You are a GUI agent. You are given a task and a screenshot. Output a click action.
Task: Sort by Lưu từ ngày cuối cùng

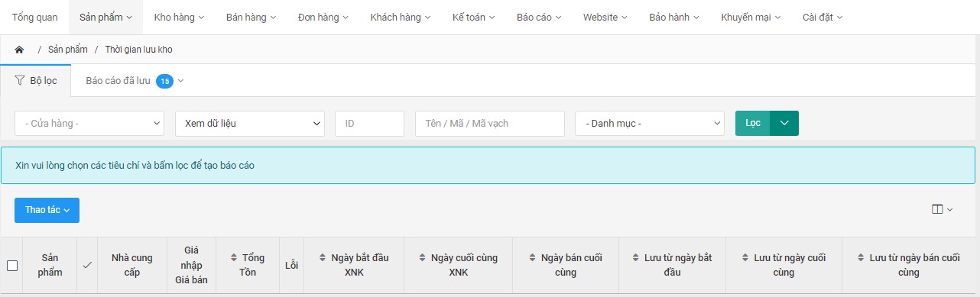point(784,265)
